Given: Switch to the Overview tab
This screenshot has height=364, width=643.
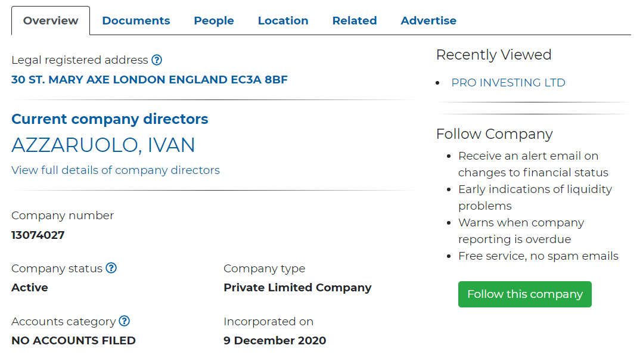Looking at the screenshot, I should click(x=51, y=21).
